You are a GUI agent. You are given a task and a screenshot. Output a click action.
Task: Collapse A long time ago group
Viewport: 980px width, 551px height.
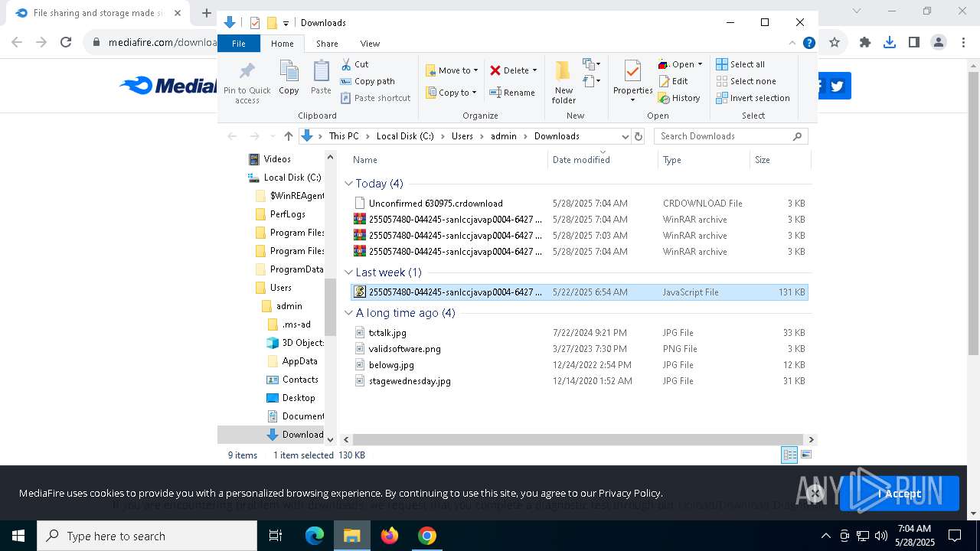coord(348,313)
